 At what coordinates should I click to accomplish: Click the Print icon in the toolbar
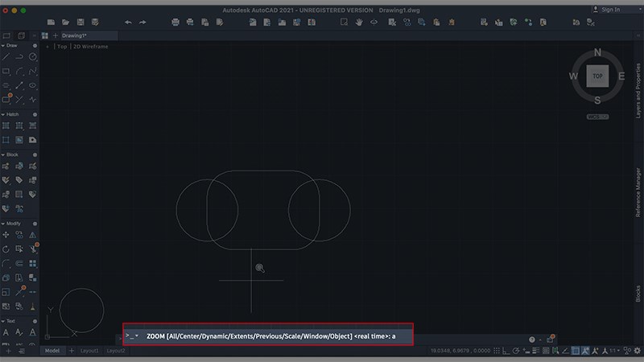click(x=175, y=23)
